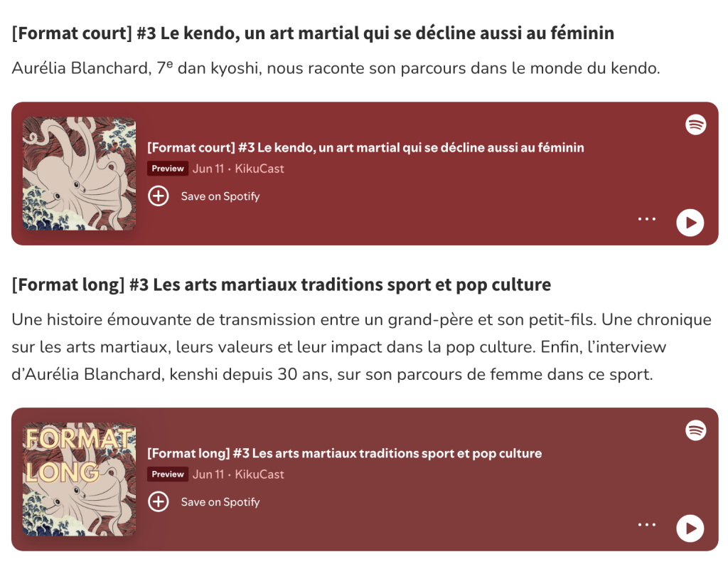
Task: Open KikuCast show link in Format long player
Action: 259,474
